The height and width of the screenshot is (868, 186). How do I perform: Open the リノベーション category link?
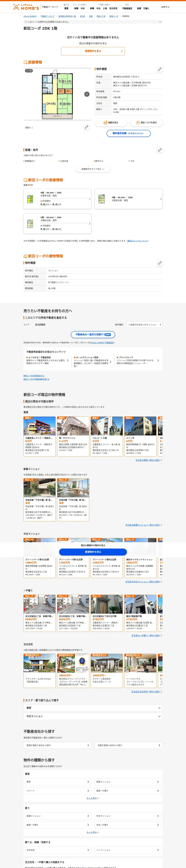coord(128,850)
